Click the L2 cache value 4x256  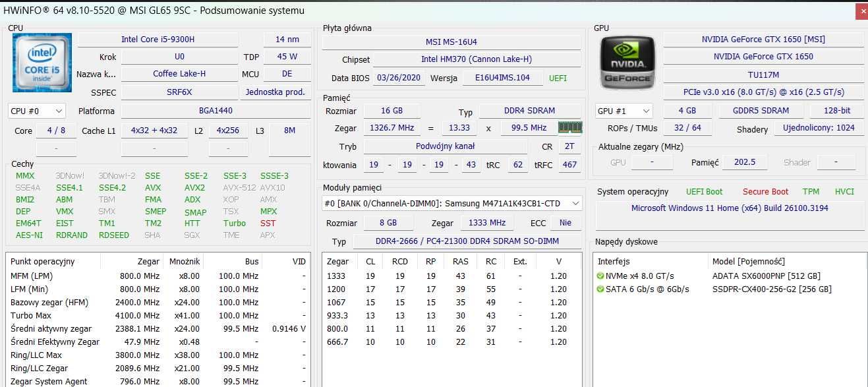(228, 131)
